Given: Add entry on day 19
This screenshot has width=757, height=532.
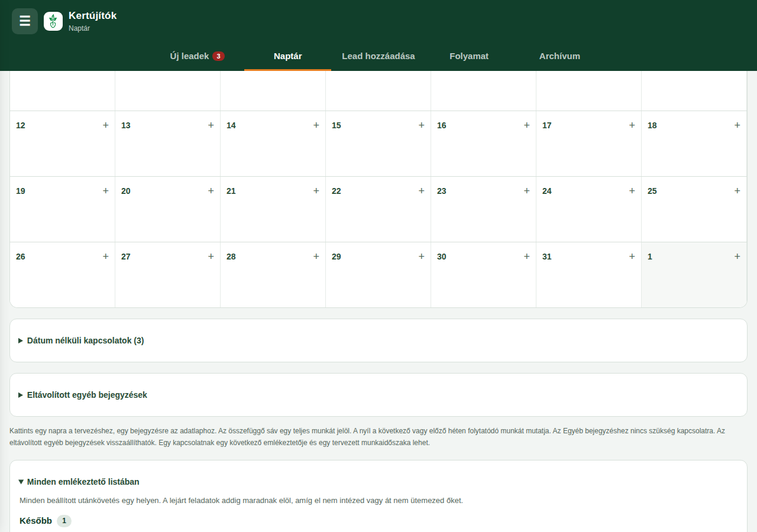Looking at the screenshot, I should click(x=106, y=191).
